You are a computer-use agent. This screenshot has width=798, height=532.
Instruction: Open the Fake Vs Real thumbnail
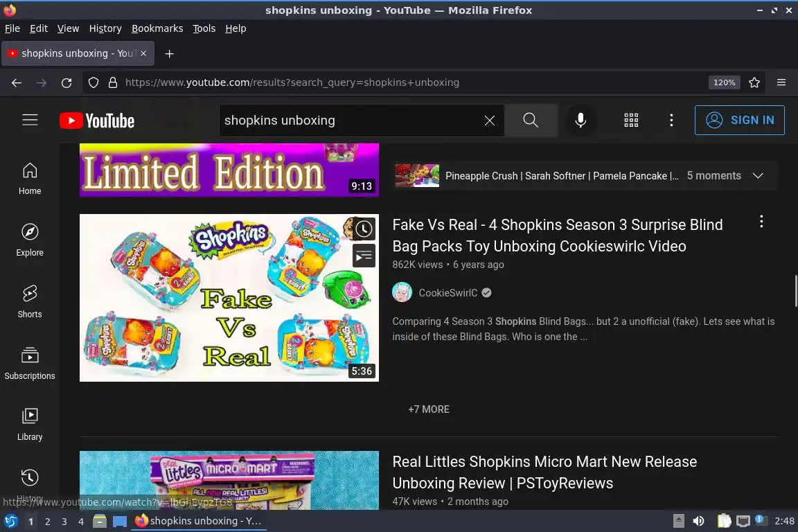coord(229,298)
